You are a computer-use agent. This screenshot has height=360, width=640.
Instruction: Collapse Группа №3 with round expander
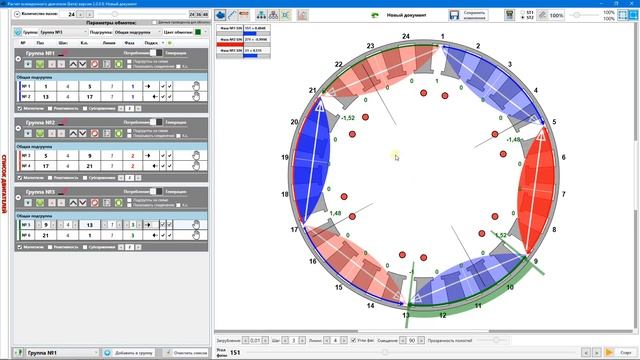coord(18,198)
